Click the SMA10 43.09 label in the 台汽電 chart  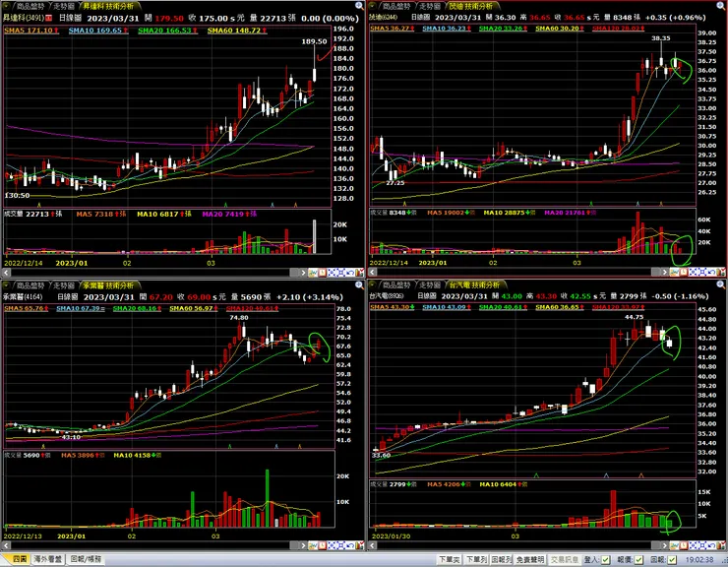tap(447, 307)
